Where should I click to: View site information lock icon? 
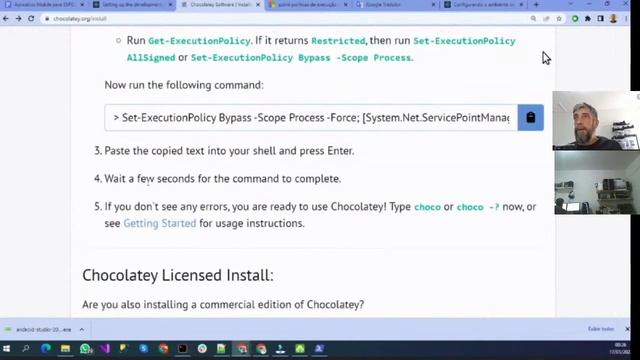(x=47, y=19)
